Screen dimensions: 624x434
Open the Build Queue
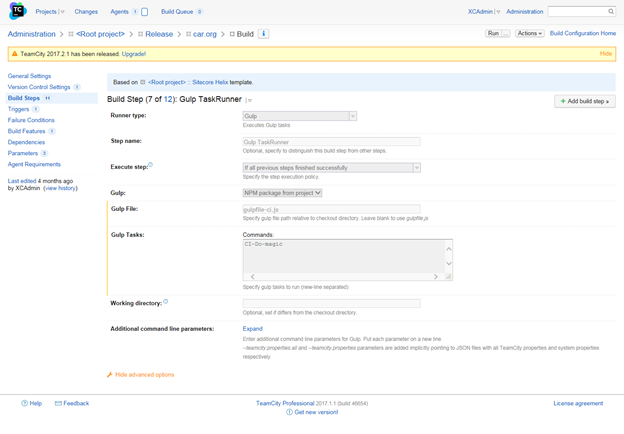pos(177,12)
